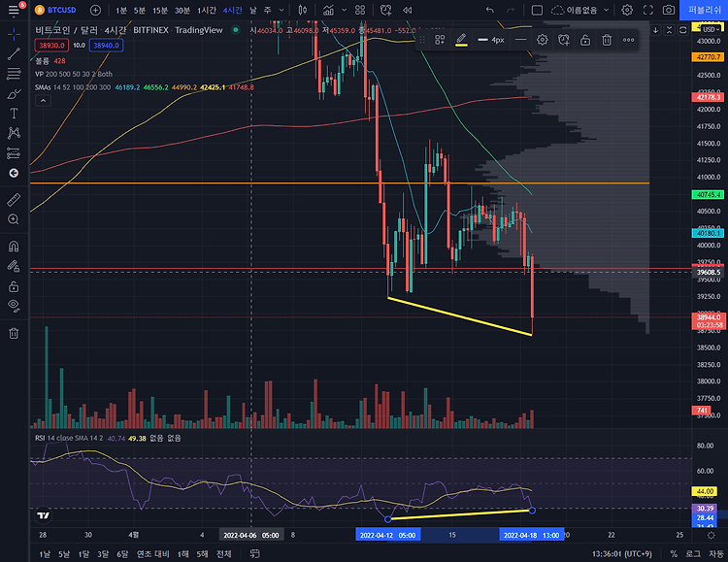728x562 pixels.
Task: Toggle 로그 logarithmic scale
Action: [x=692, y=553]
